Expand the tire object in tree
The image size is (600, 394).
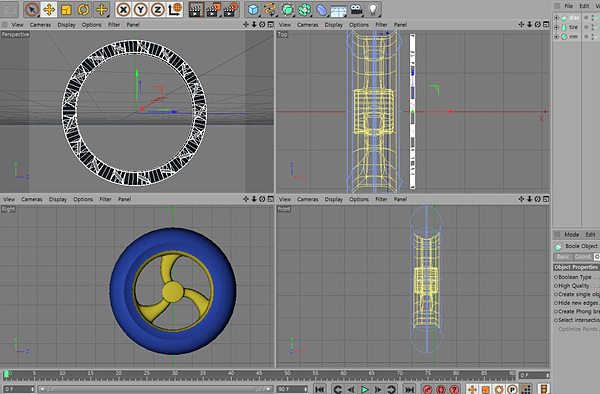[556, 27]
